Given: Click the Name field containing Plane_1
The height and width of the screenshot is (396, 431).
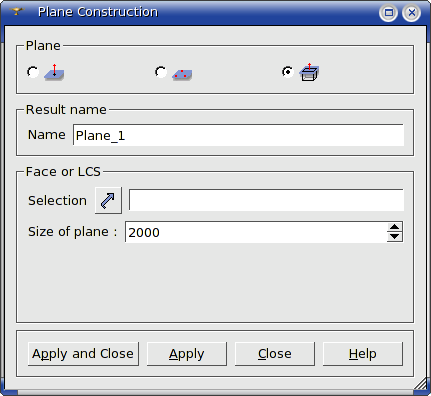Looking at the screenshot, I should point(238,135).
